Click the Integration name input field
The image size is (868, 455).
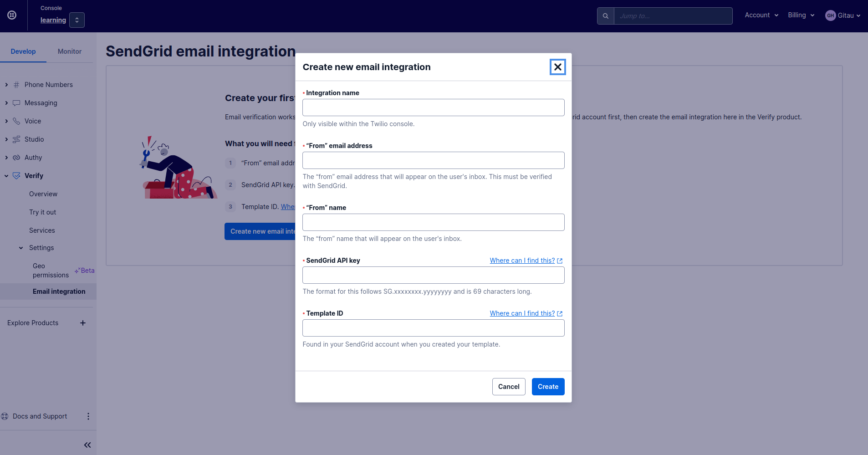(434, 107)
